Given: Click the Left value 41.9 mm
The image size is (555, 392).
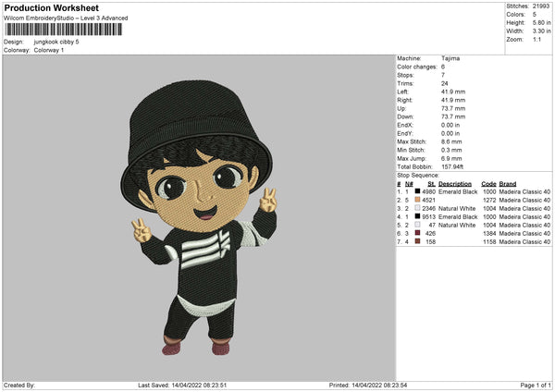Looking at the screenshot, I should (453, 92).
